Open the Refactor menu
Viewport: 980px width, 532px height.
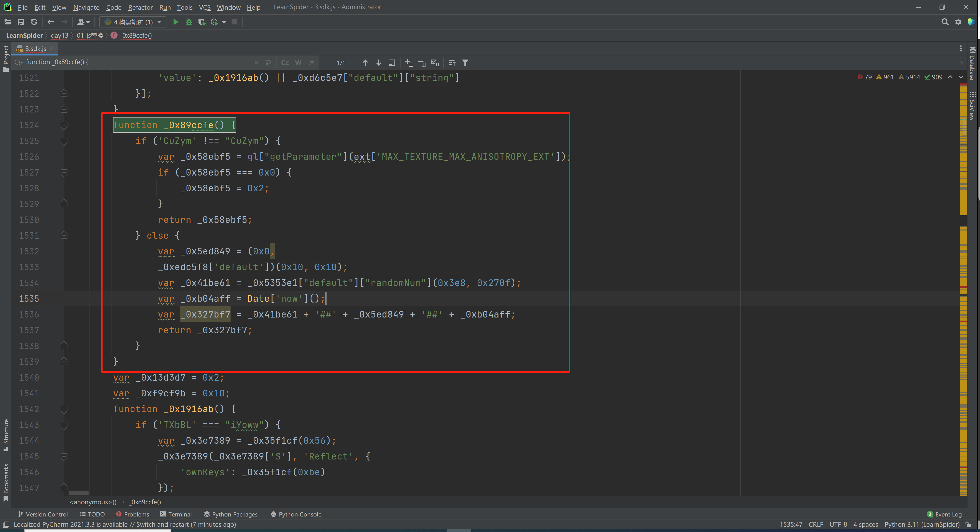[140, 7]
